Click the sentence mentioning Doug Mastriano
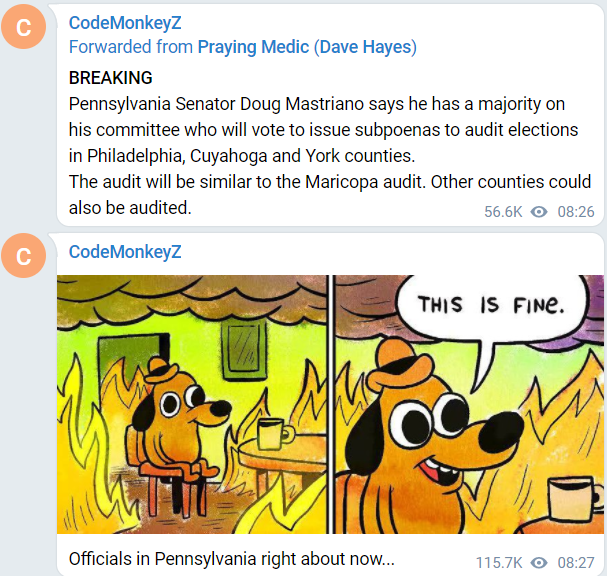 [324, 130]
